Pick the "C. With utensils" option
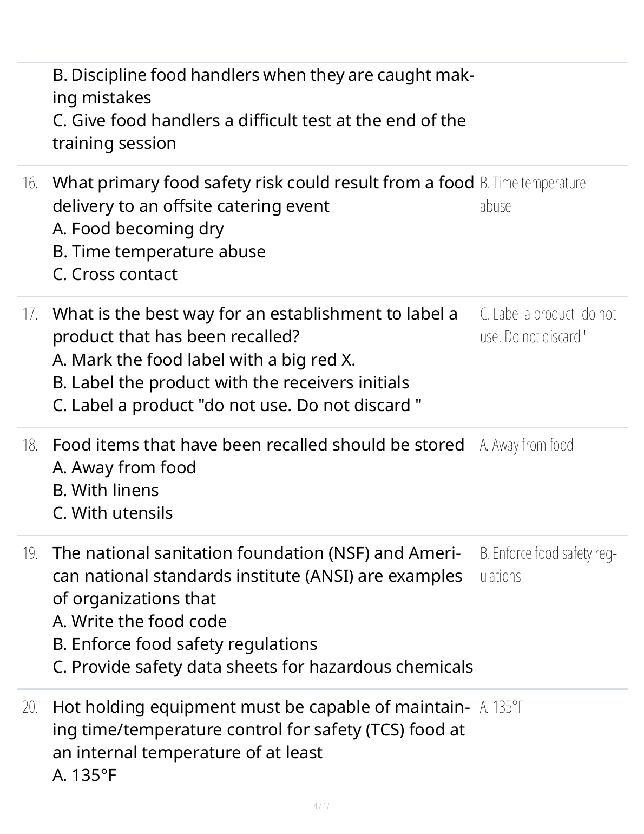This screenshot has height=834, width=644. pyautogui.click(x=113, y=513)
